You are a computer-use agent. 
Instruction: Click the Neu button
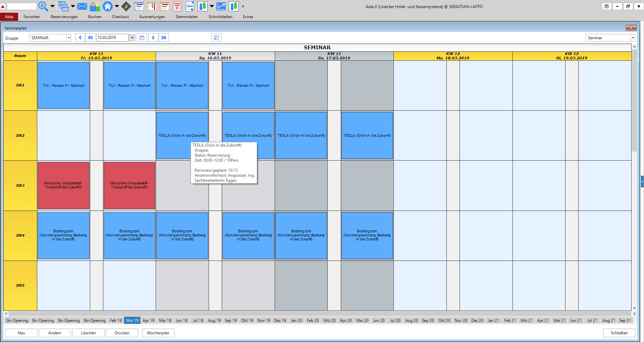tap(21, 333)
